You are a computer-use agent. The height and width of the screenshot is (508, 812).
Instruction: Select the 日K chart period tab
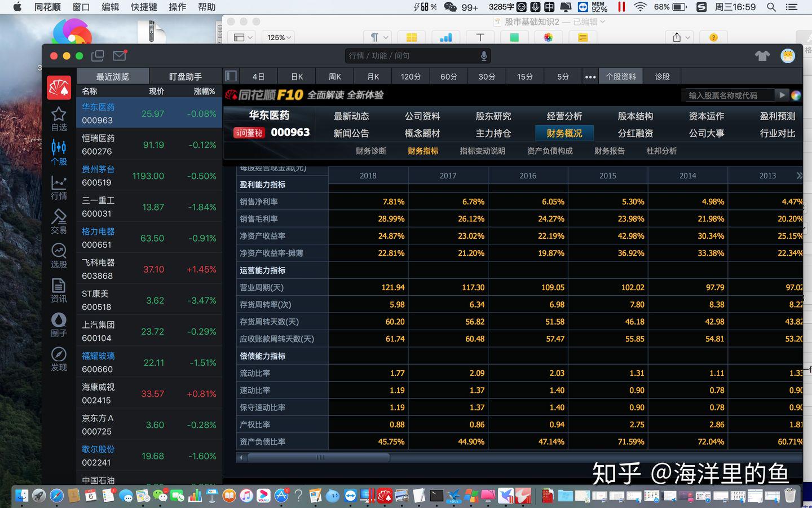(x=297, y=76)
